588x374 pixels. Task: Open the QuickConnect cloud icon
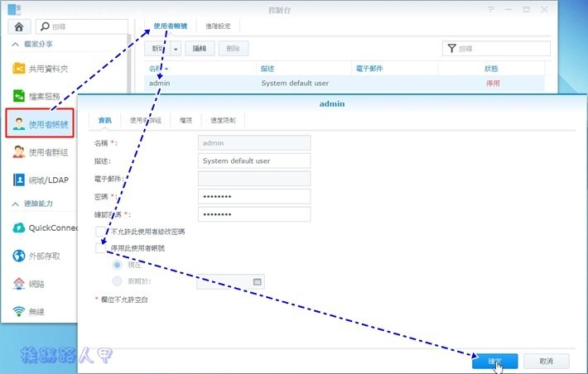click(x=19, y=228)
